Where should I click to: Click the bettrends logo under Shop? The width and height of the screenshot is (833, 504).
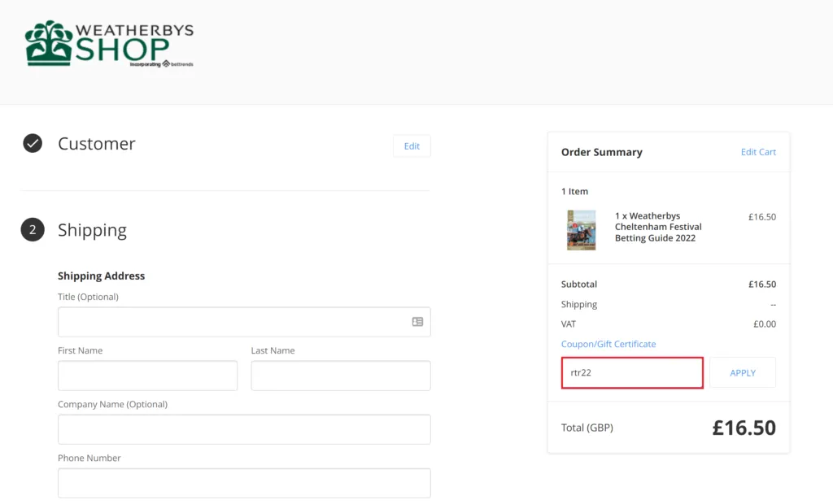click(178, 63)
